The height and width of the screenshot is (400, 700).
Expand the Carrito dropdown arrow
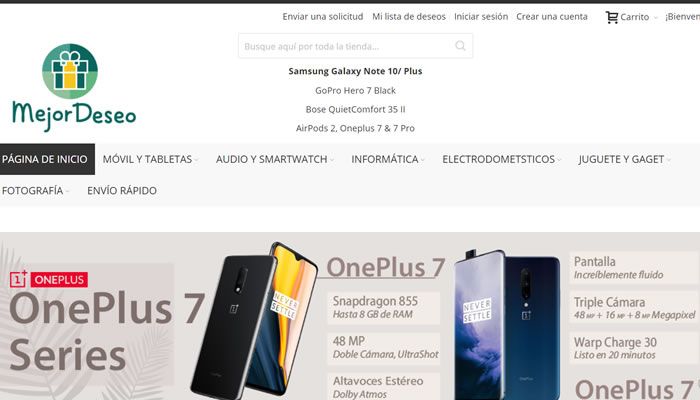pos(655,17)
